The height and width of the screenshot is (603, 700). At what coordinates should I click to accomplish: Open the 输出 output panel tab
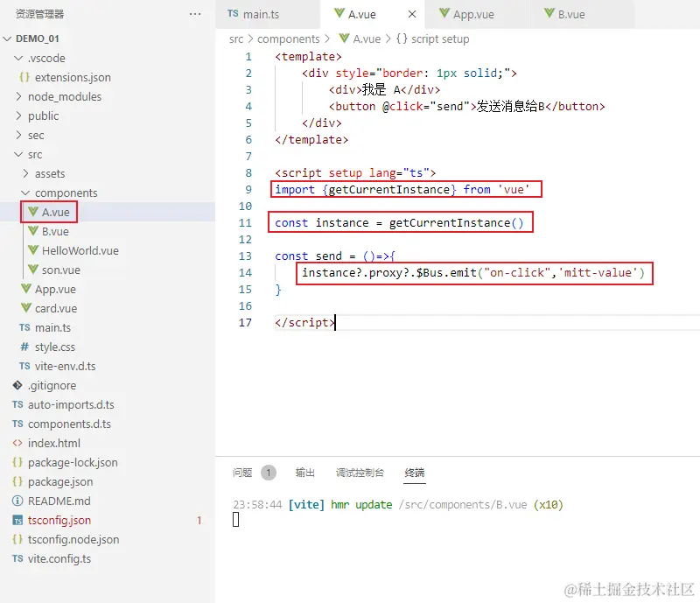click(x=304, y=473)
